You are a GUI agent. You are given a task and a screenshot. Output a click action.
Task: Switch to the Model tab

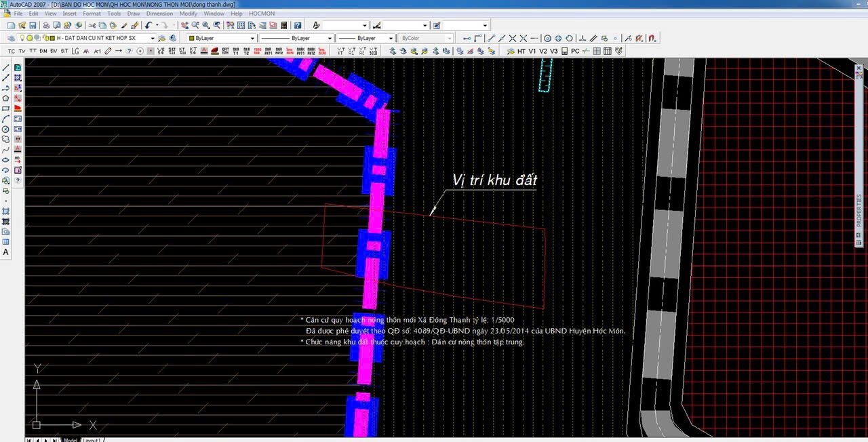[70, 440]
